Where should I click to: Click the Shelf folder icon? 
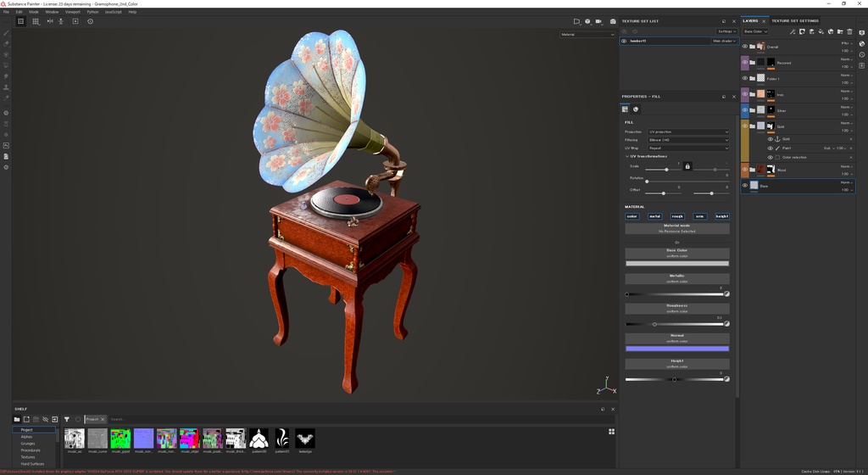pos(17,420)
